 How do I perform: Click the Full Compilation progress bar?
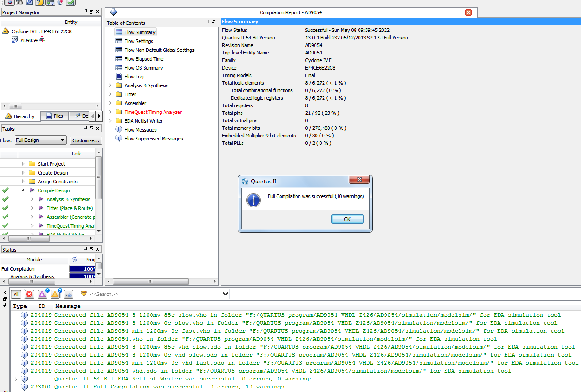coord(83,269)
